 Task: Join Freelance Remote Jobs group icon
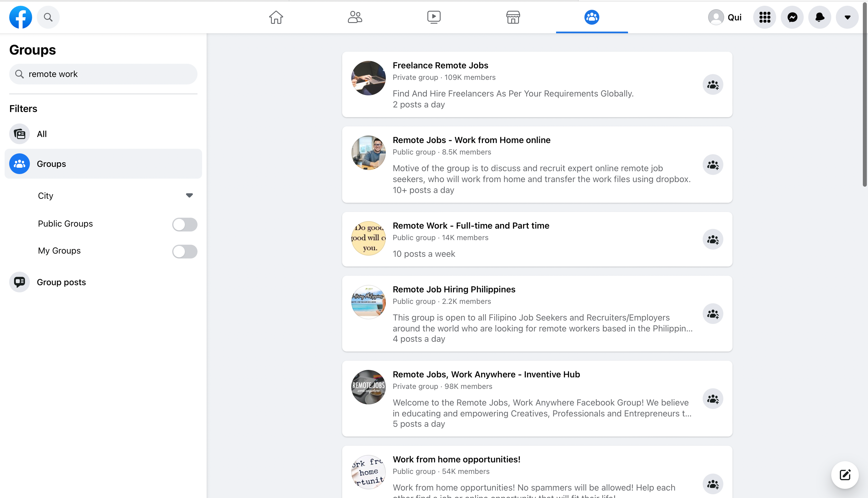(x=712, y=84)
